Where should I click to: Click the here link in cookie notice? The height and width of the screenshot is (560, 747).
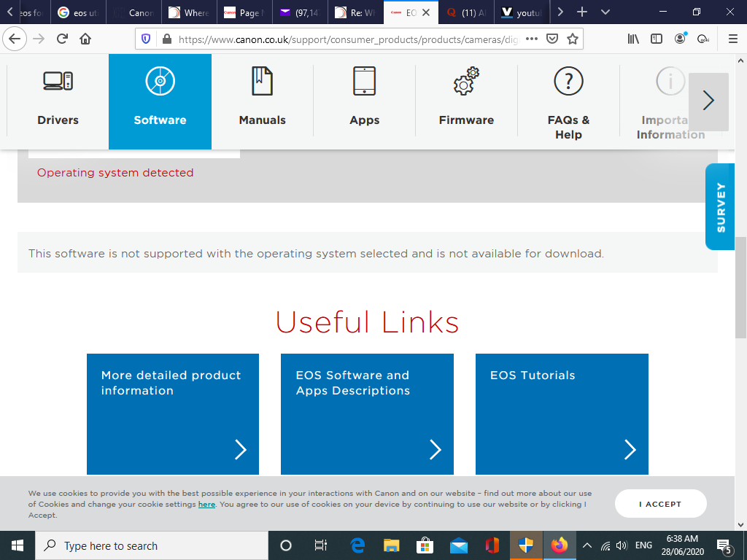click(x=206, y=504)
